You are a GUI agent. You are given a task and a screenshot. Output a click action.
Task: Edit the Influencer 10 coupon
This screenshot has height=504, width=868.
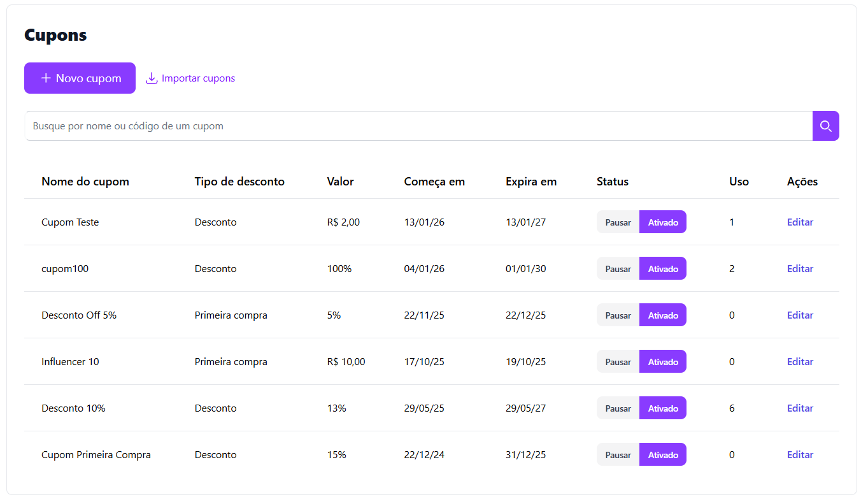(800, 362)
